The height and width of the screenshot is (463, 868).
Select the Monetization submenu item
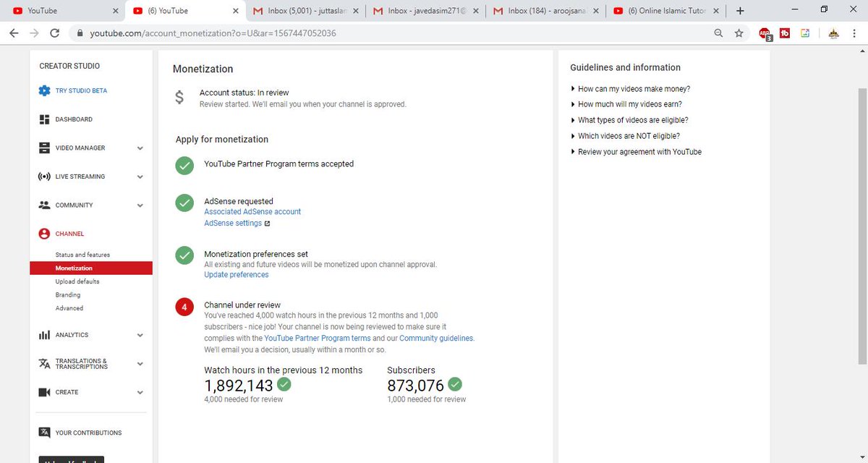click(x=91, y=268)
